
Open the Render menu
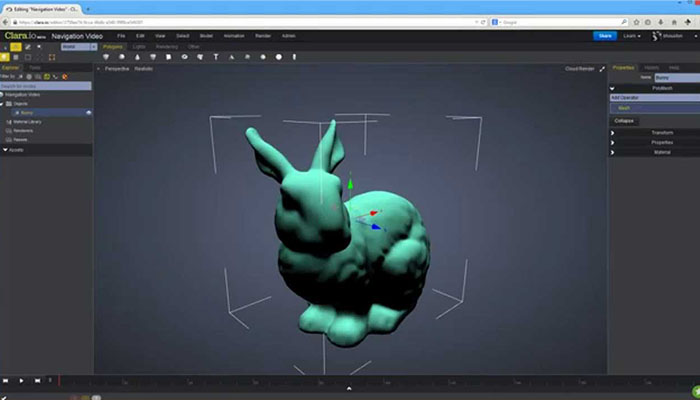(263, 36)
